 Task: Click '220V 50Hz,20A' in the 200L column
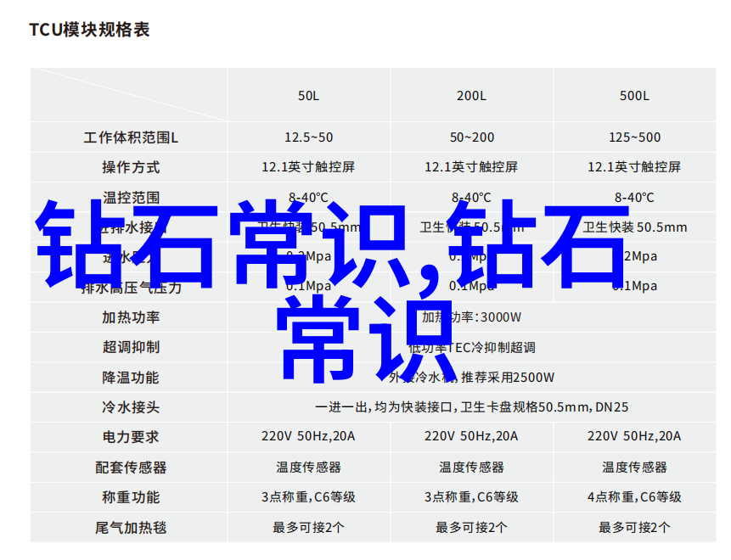click(x=471, y=436)
